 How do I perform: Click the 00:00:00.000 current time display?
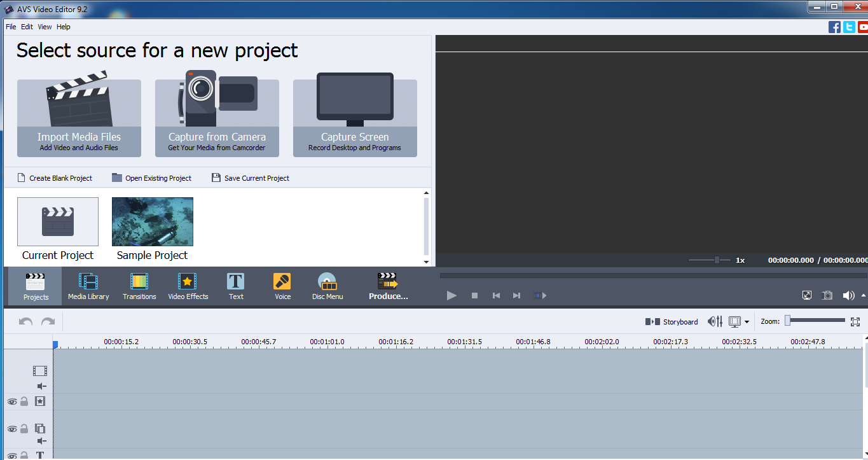tap(790, 260)
